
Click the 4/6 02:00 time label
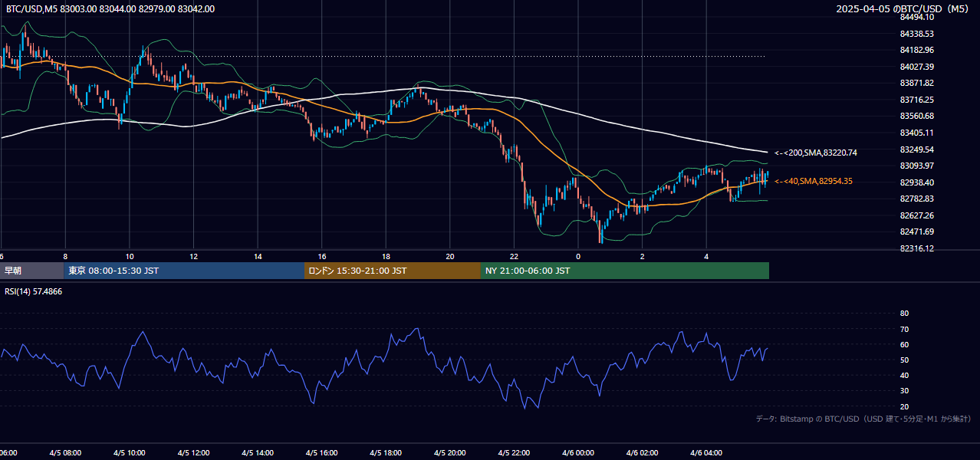(x=642, y=453)
